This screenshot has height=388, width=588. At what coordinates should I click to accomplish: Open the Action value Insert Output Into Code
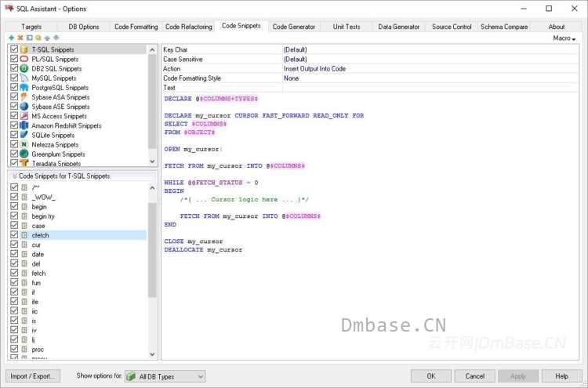coord(430,69)
